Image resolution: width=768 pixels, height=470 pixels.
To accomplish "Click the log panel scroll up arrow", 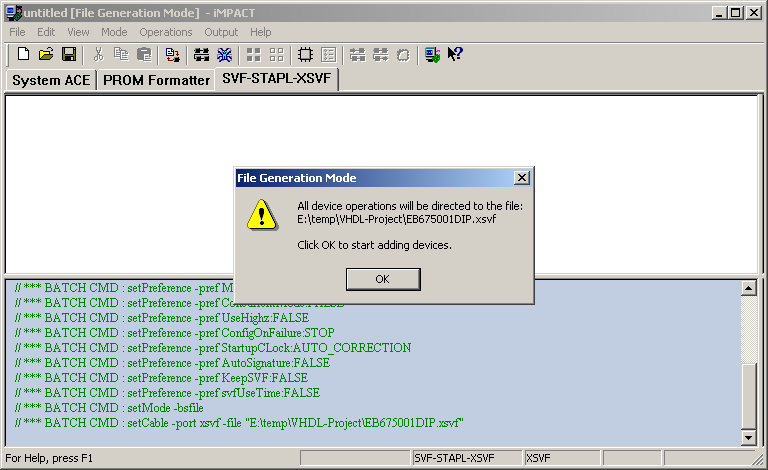I will pos(748,288).
